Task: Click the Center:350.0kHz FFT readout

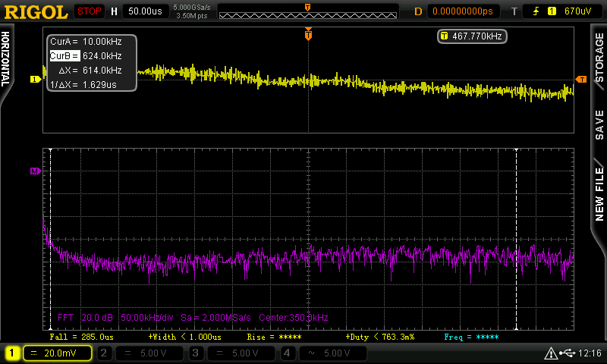Action: [294, 318]
